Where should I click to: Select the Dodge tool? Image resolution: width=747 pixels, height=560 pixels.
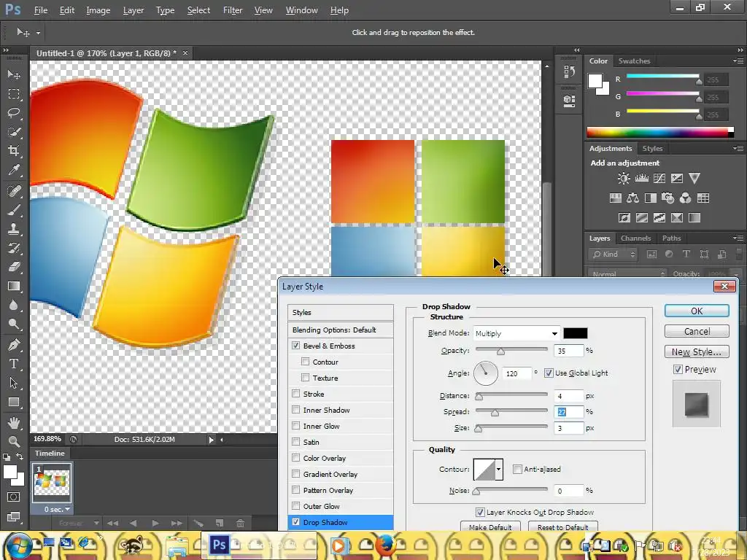pos(14,324)
